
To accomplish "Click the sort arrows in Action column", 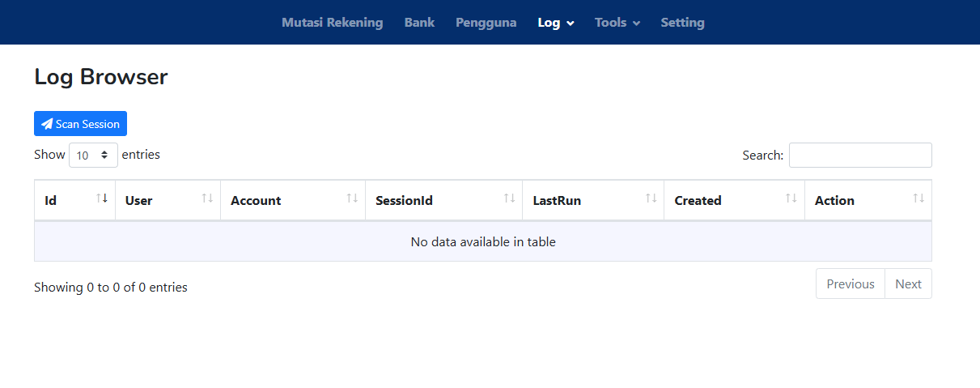I will tap(918, 198).
